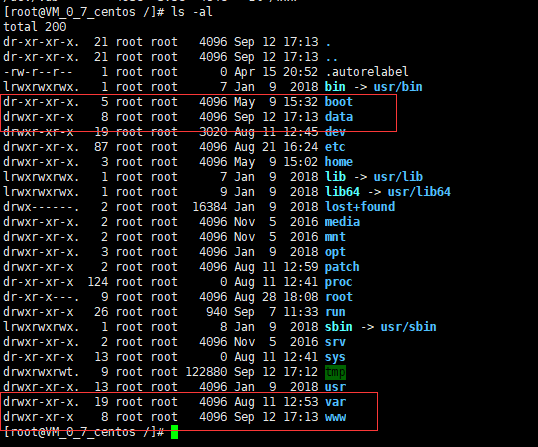This screenshot has height=447, width=538.
Task: Click the permissions 'drwxrwxrwt.' on tmp row
Action: (x=41, y=372)
